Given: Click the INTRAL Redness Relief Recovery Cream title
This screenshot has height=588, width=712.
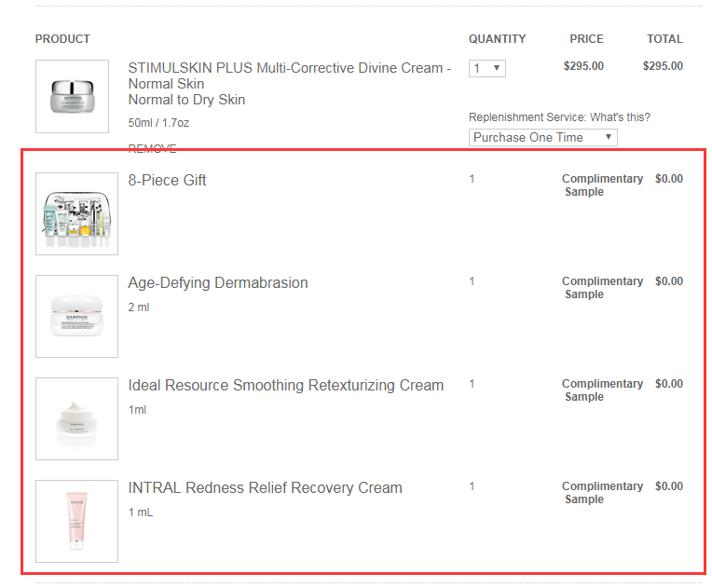Looking at the screenshot, I should point(265,487).
